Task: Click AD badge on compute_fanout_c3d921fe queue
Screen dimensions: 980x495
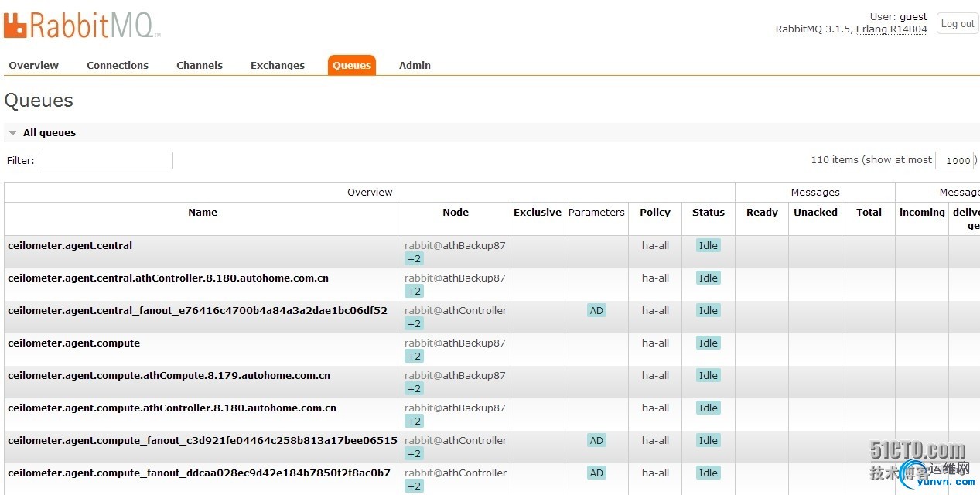Action: 596,440
